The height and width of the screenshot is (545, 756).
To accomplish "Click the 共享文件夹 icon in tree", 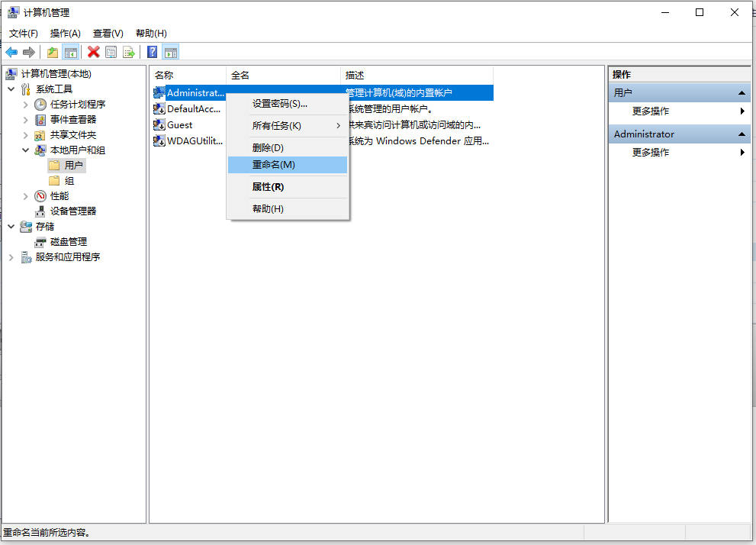I will tap(40, 135).
